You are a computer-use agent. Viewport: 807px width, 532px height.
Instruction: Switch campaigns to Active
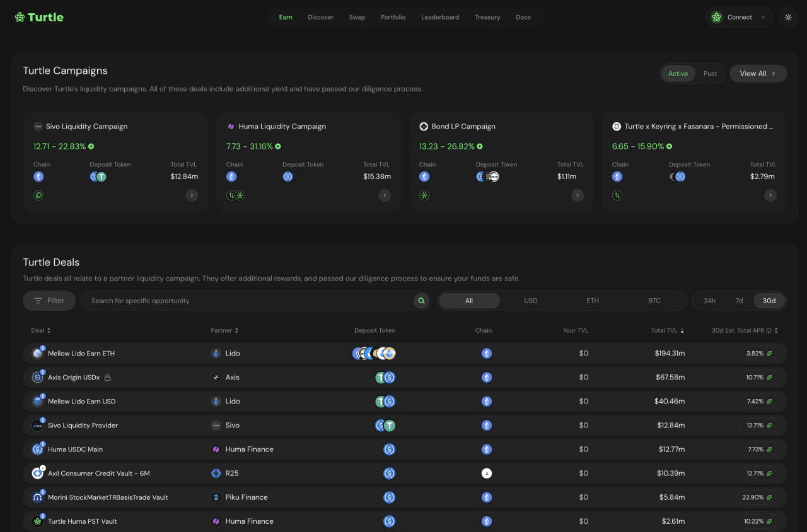pyautogui.click(x=678, y=74)
